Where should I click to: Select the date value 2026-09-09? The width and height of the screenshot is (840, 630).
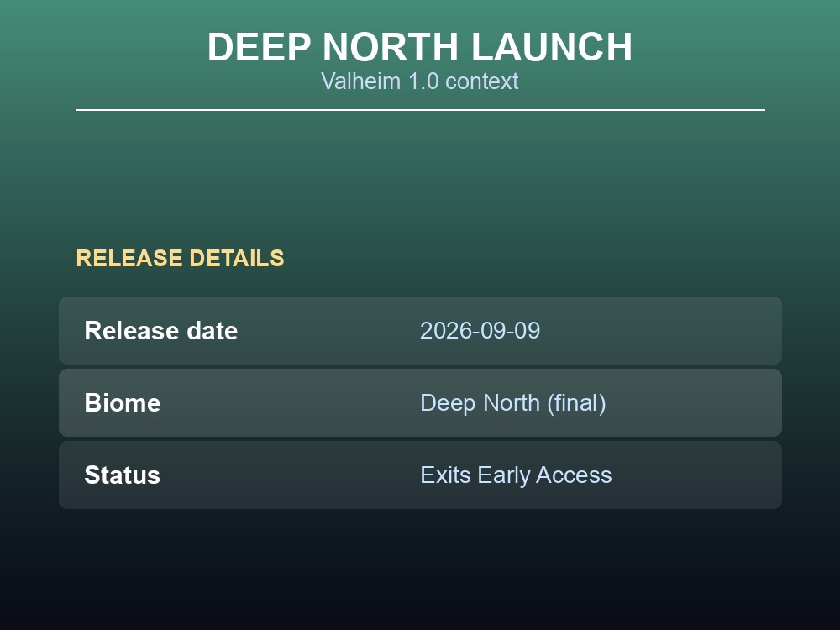(480, 330)
